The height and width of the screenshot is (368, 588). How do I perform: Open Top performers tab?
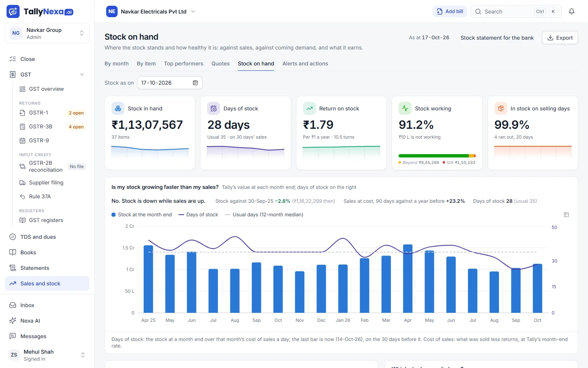click(x=183, y=63)
